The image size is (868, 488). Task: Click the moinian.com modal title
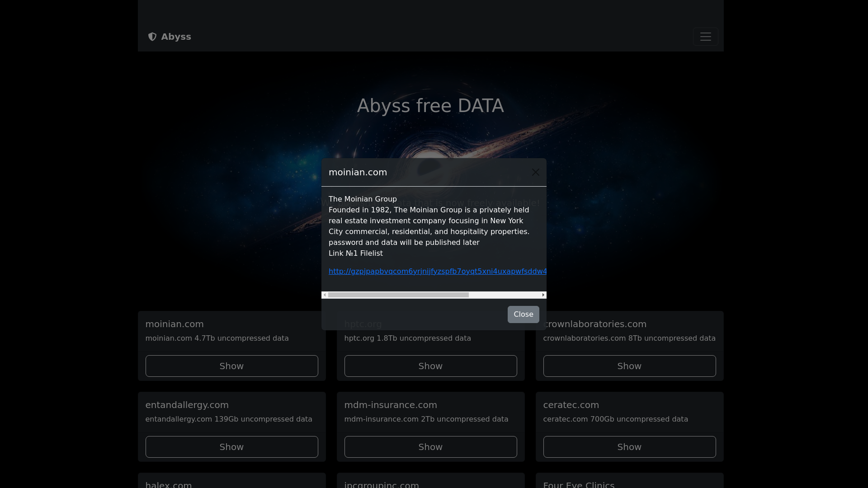pos(358,172)
